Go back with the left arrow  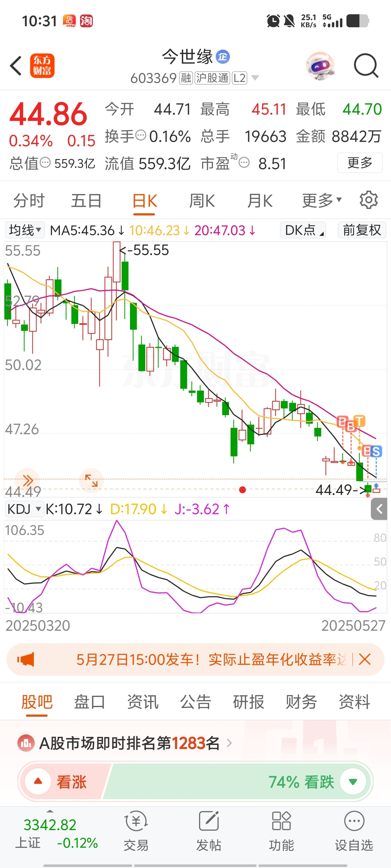click(16, 65)
